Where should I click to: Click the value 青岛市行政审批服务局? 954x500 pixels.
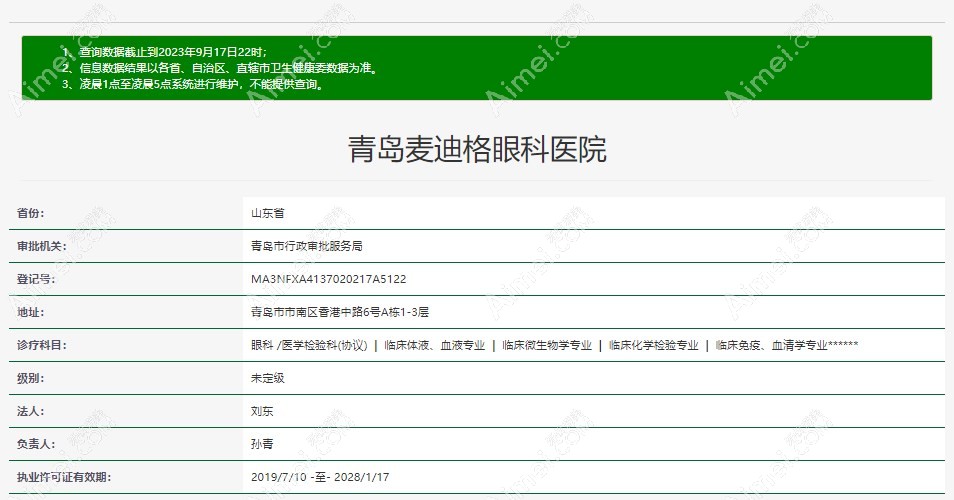point(307,246)
